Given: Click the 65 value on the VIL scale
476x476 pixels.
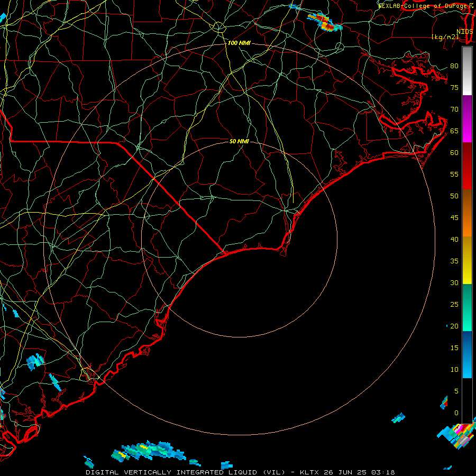Looking at the screenshot, I should 454,131.
